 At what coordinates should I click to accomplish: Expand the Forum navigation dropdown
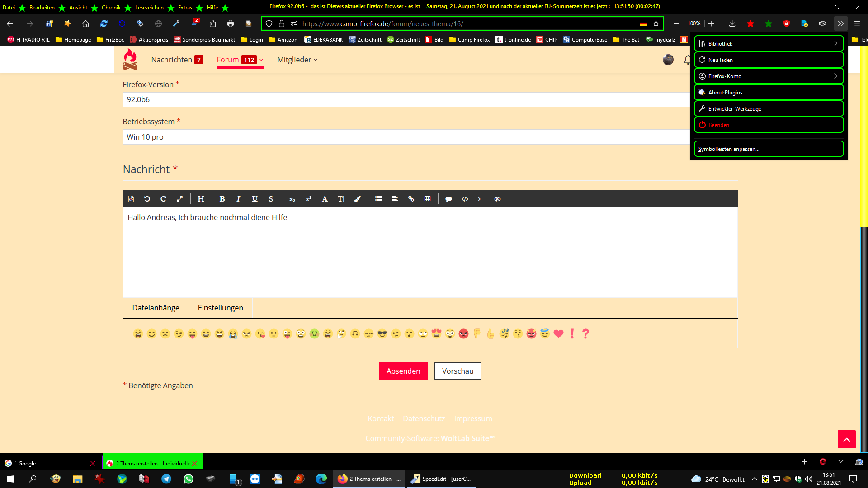(261, 60)
